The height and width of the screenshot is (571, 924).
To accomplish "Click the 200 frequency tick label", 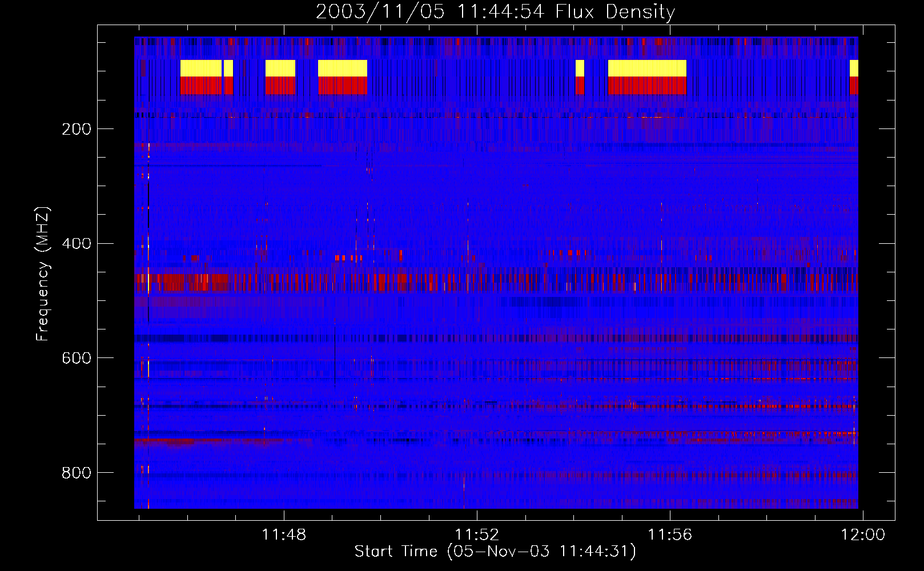I will pyautogui.click(x=77, y=129).
